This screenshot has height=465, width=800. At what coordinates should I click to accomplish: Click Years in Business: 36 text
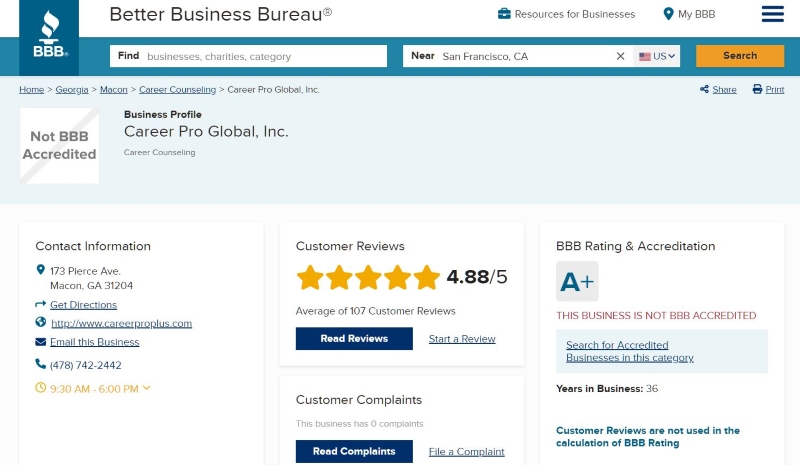[607, 388]
